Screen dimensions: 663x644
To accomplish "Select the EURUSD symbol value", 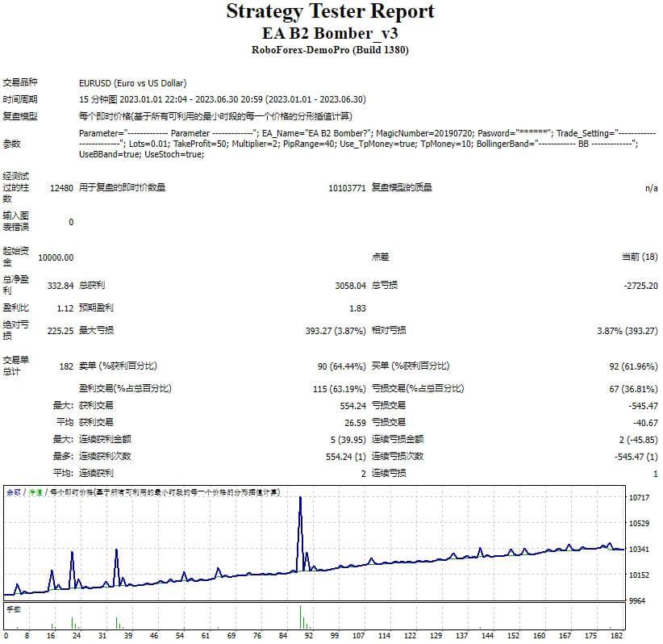I will coord(132,83).
